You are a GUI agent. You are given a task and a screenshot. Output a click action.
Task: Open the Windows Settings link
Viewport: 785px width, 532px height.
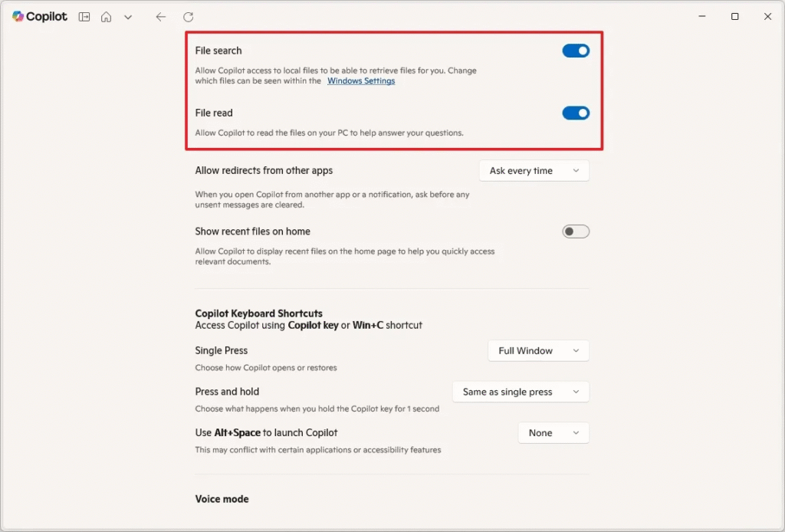(361, 81)
